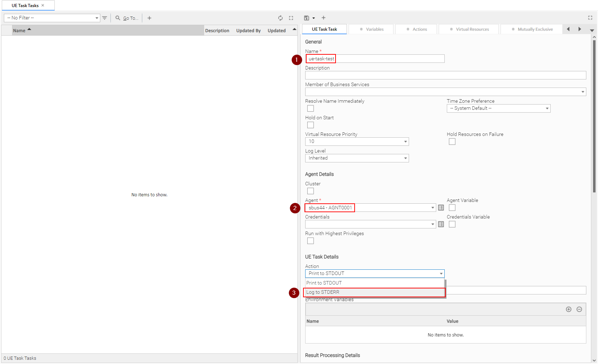Open the Log Level dropdown
Image resolution: width=598 pixels, height=364 pixels.
point(357,159)
